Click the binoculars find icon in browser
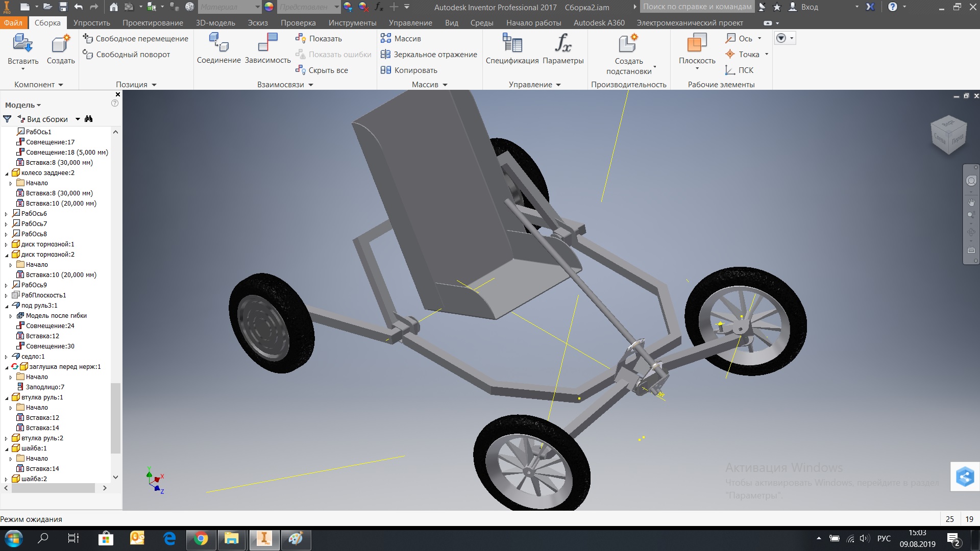The width and height of the screenshot is (980, 551). click(89, 119)
